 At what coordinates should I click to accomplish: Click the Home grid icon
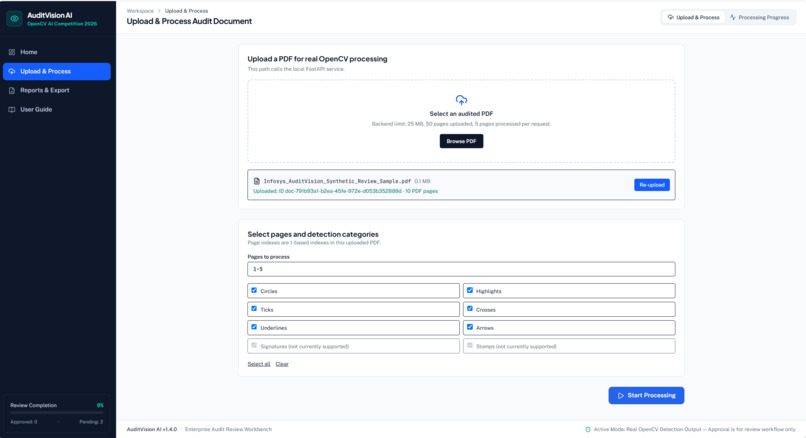pos(12,52)
